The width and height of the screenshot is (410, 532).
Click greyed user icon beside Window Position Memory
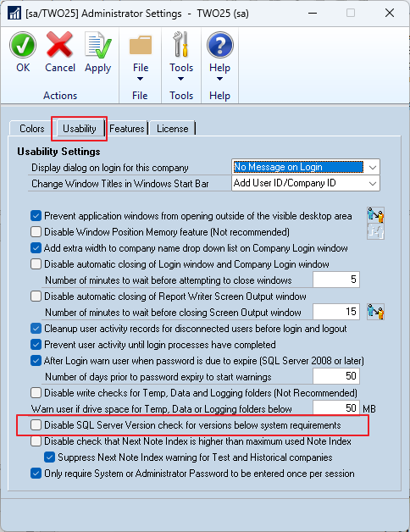point(376,231)
